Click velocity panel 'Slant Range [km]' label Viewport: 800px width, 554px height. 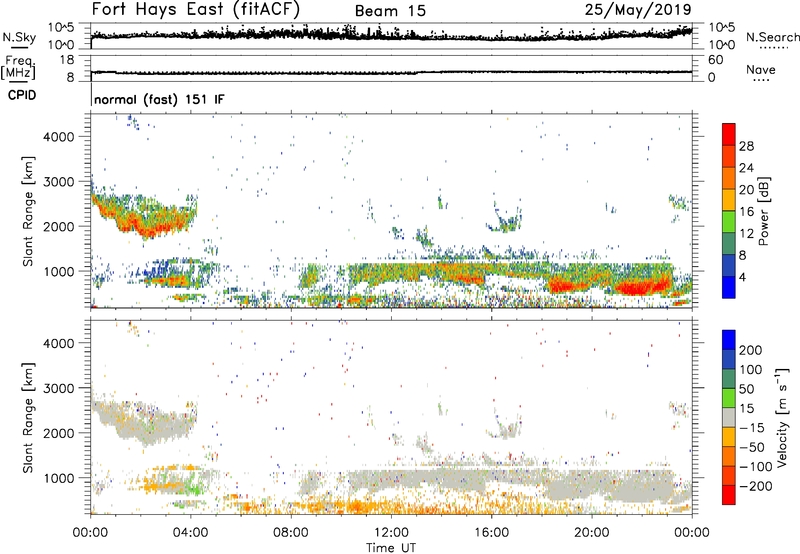[28, 418]
